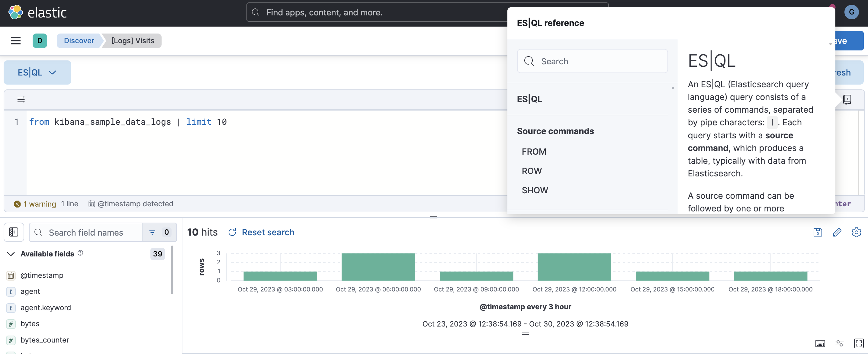Collapse the fields sidebar with the panel icon
The height and width of the screenshot is (354, 868).
point(14,232)
